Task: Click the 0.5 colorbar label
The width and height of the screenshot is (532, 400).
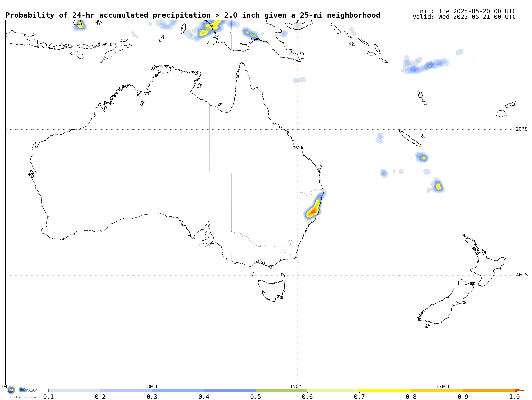Action: (x=256, y=397)
